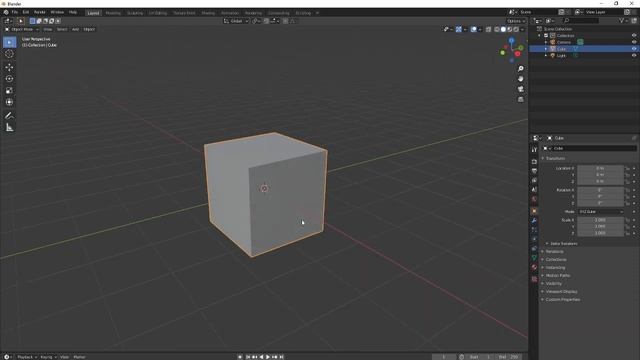Viewport: 640px width, 360px height.
Task: Open the Edit menu
Action: coord(26,12)
